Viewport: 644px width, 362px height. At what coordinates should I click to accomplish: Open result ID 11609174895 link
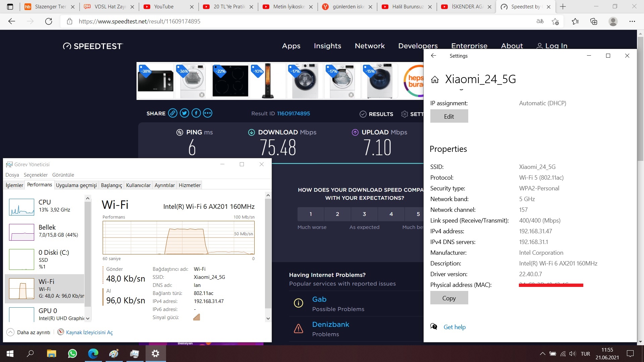293,113
